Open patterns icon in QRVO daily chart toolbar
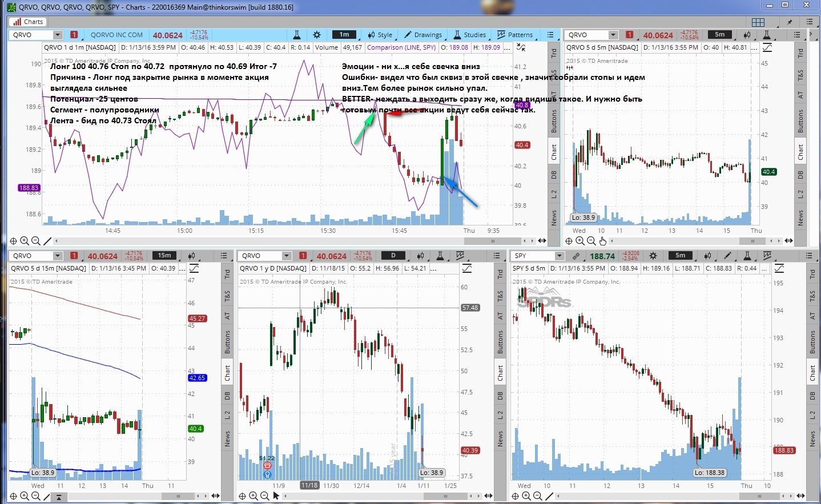The image size is (821, 504). [460, 256]
